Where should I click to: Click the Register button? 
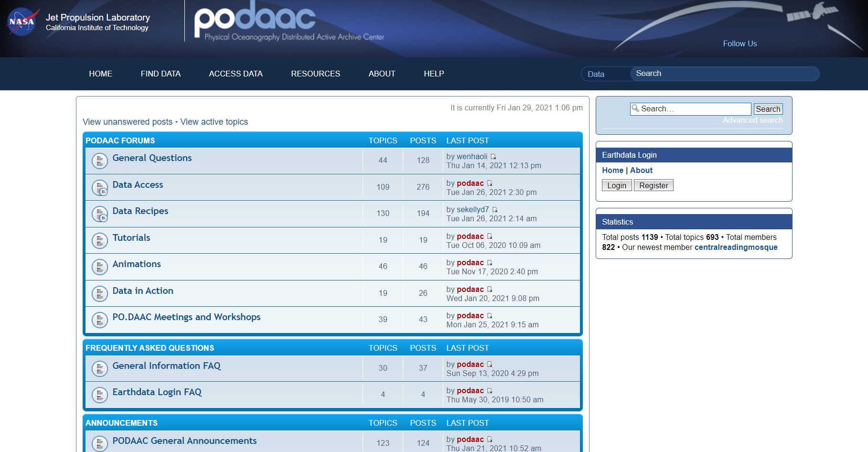point(654,185)
